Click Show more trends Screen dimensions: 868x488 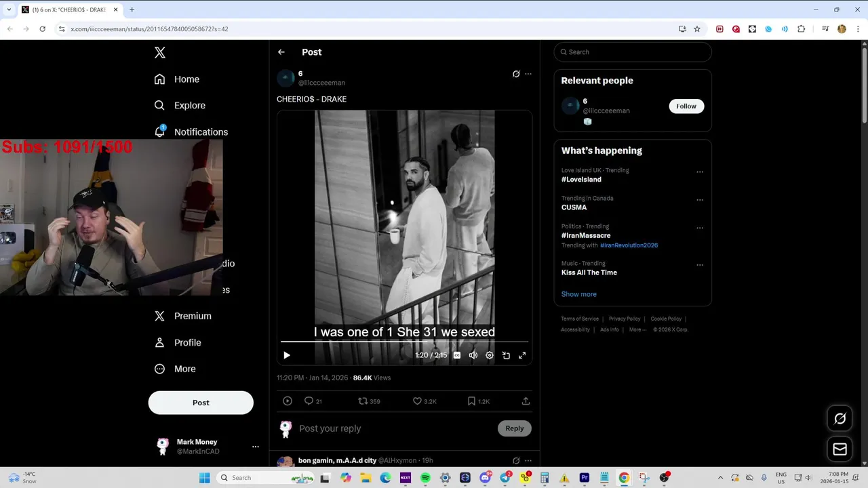coord(578,294)
